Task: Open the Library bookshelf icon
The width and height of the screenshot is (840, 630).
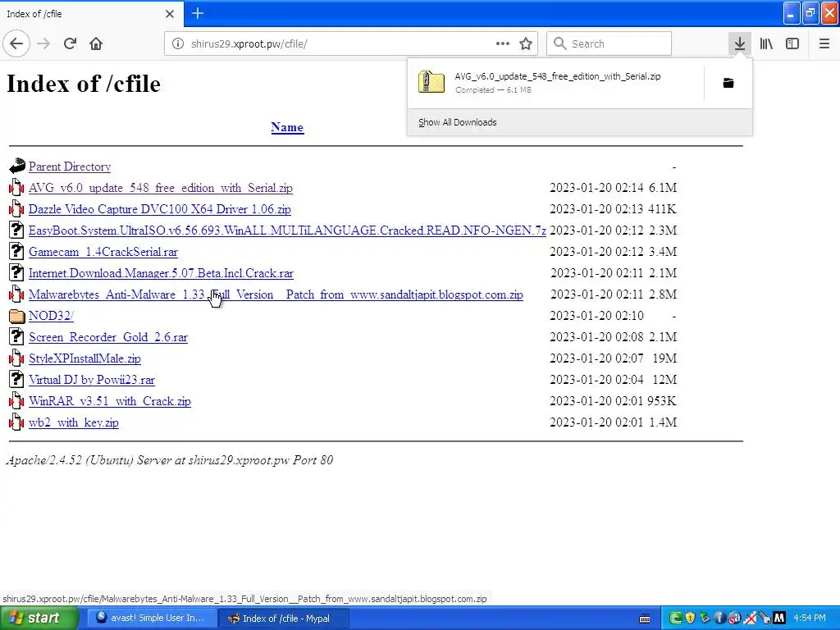Action: [x=766, y=43]
